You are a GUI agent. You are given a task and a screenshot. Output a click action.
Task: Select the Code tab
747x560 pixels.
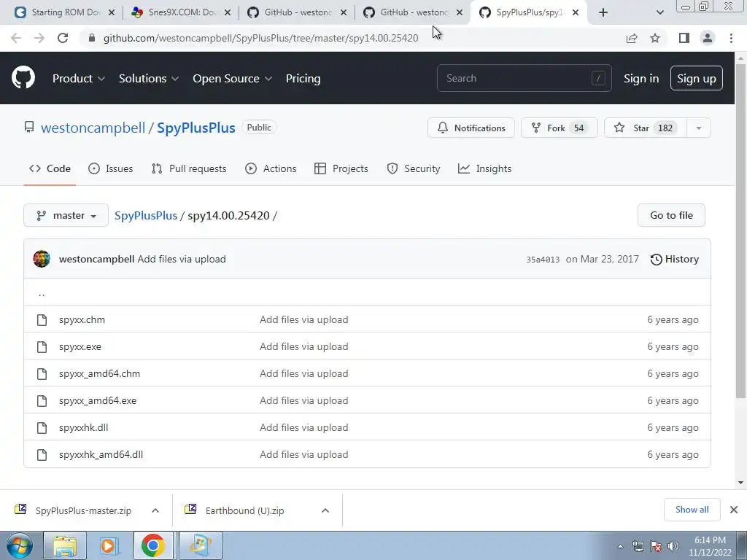click(50, 168)
